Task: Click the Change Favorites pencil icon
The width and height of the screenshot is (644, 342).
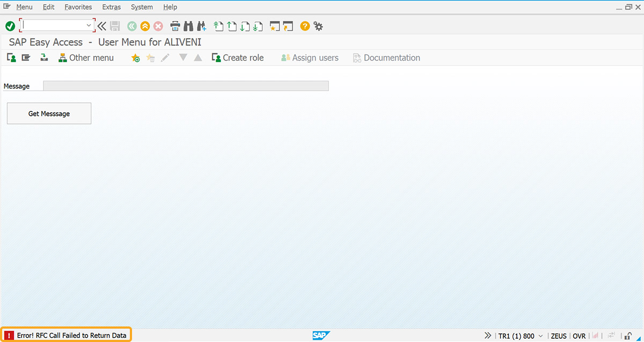Action: click(x=165, y=58)
